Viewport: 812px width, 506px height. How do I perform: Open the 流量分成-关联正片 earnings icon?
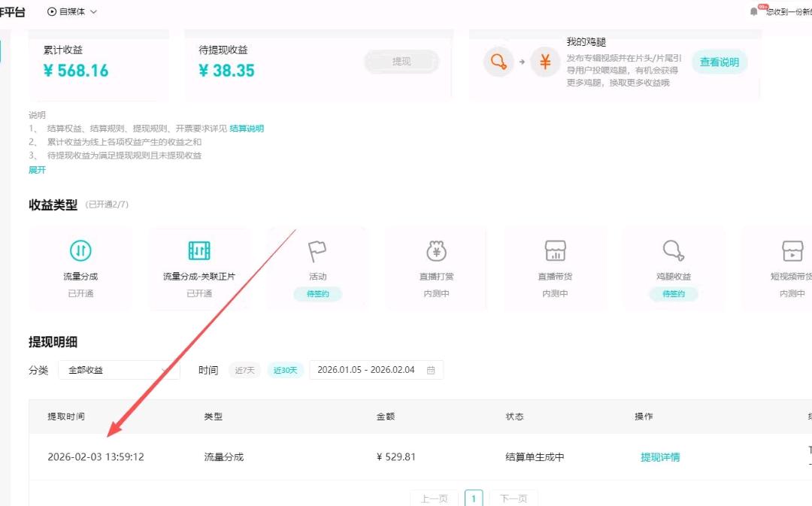pyautogui.click(x=199, y=250)
